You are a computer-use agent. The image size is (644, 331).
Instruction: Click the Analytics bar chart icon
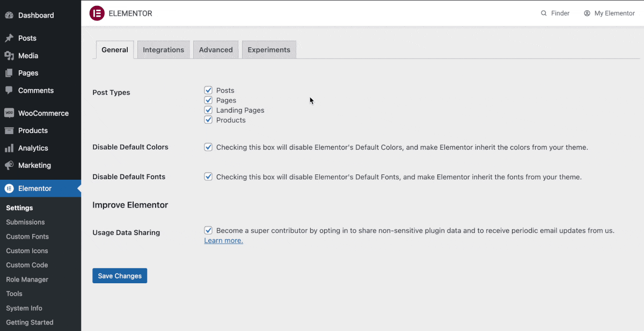pyautogui.click(x=9, y=148)
